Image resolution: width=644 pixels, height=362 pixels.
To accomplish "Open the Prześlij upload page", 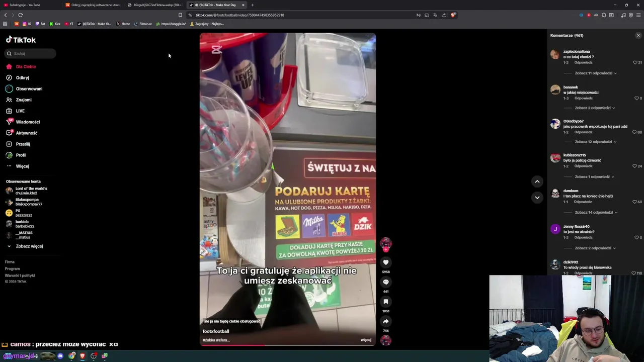I will (18, 144).
